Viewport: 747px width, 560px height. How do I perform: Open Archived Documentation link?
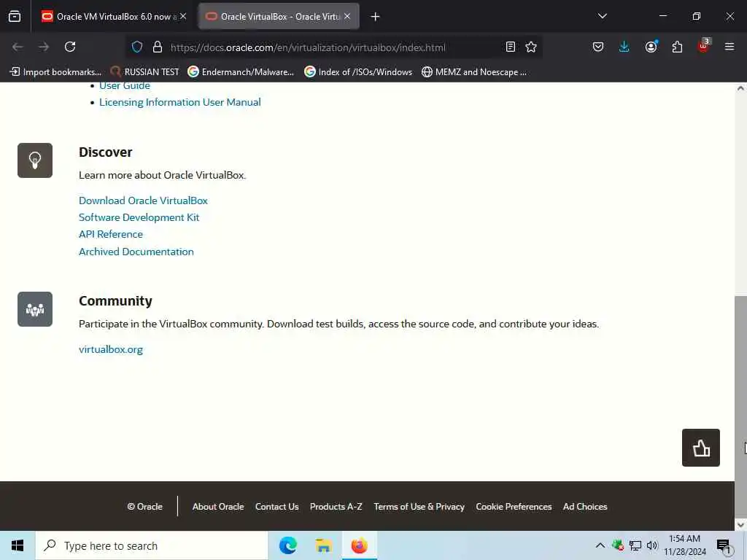click(x=136, y=252)
